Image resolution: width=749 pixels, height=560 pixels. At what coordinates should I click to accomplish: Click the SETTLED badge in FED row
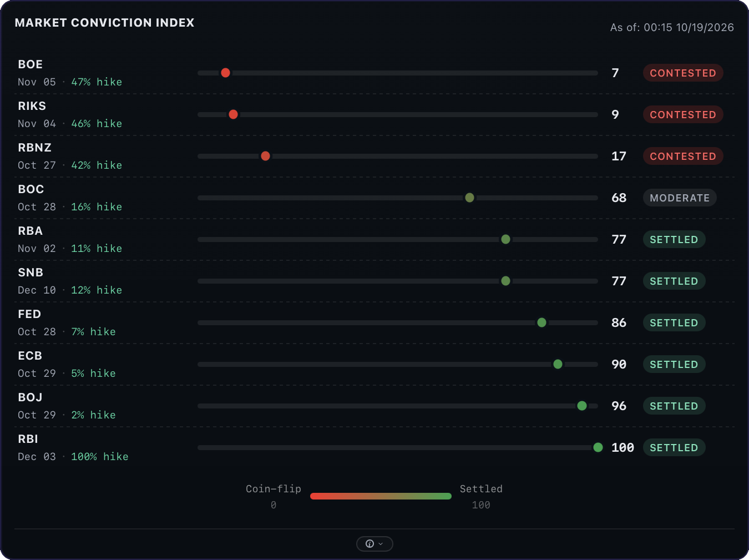pyautogui.click(x=674, y=322)
